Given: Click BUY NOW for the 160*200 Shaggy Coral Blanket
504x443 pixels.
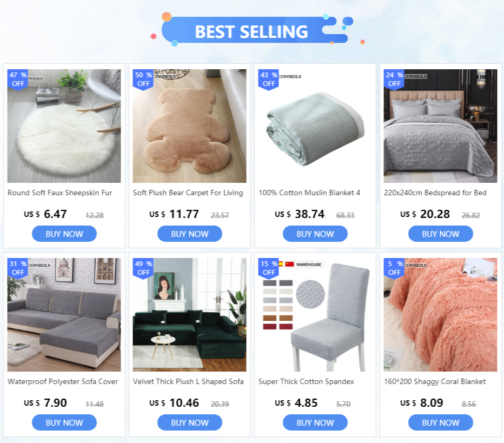Looking at the screenshot, I should point(440,422).
